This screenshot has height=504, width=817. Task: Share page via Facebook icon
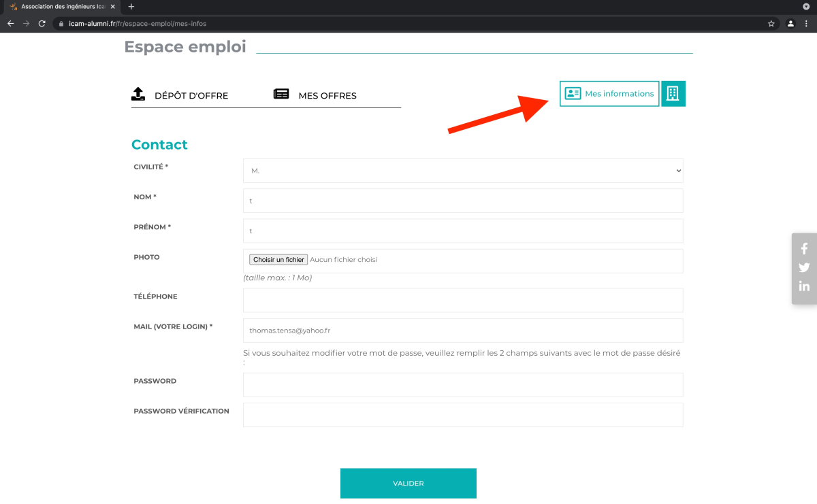pyautogui.click(x=804, y=249)
